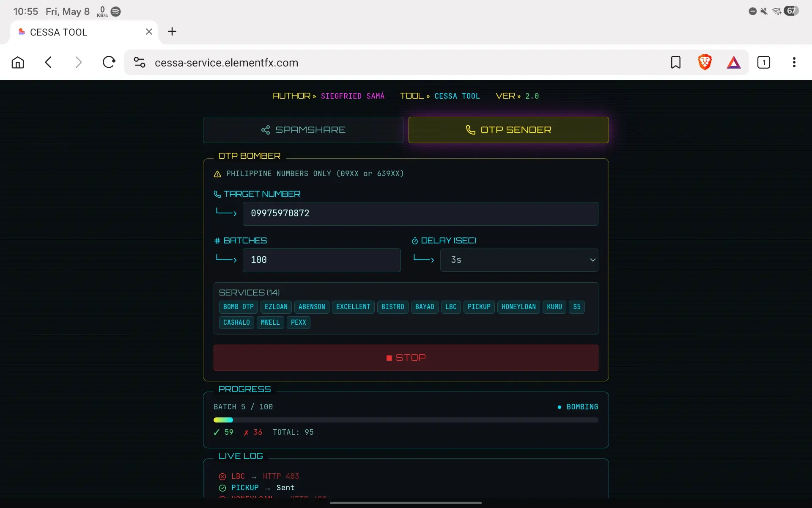Image resolution: width=812 pixels, height=508 pixels.
Task: Select the PEXX service tag
Action: click(x=299, y=323)
